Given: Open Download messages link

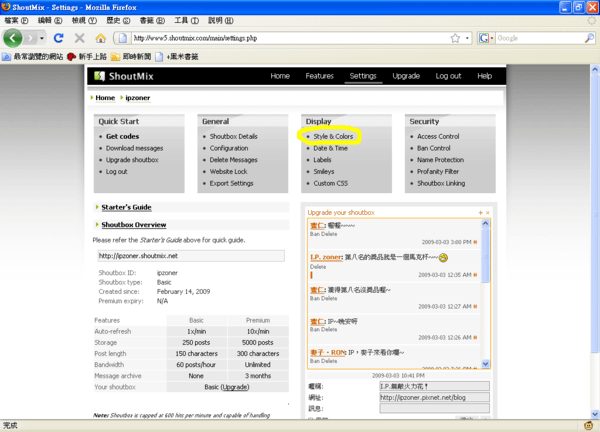Looking at the screenshot, I should click(x=134, y=148).
